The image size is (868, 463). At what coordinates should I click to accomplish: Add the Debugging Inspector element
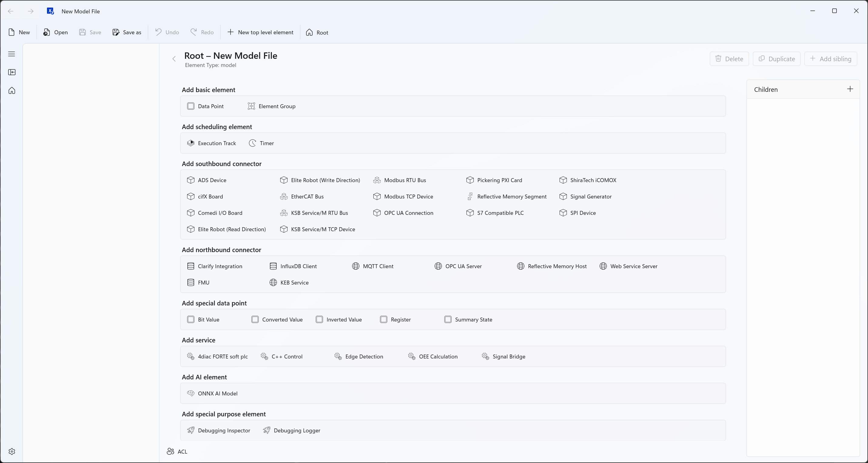click(219, 430)
